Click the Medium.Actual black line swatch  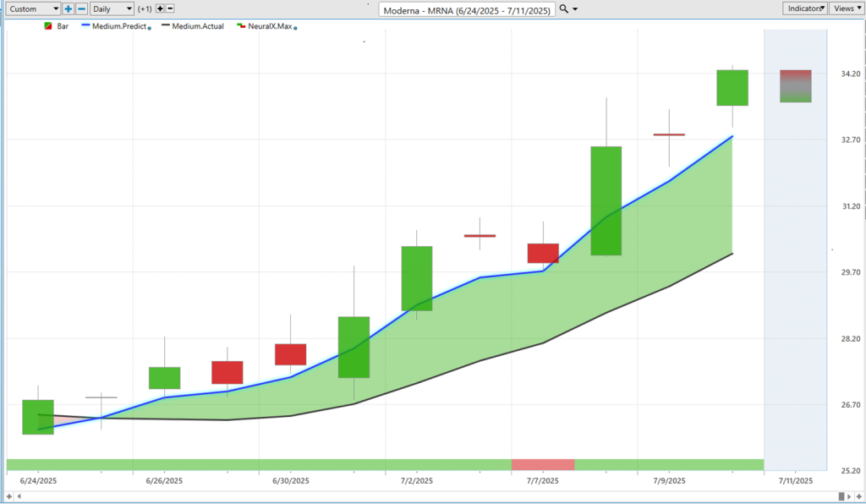[166, 25]
